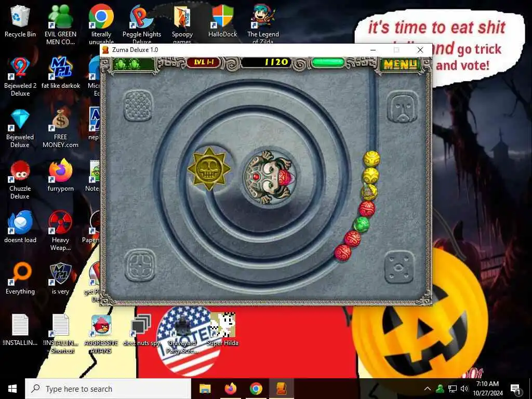Launch Bejeweled 2 Deluxe shortcut
This screenshot has height=399, width=532.
pyautogui.click(x=20, y=77)
